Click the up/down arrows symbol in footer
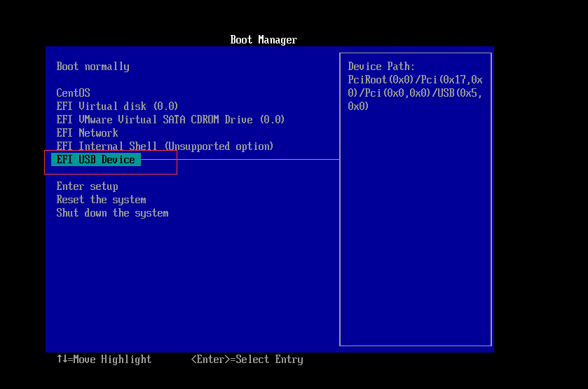This screenshot has width=588, height=389. click(62, 360)
